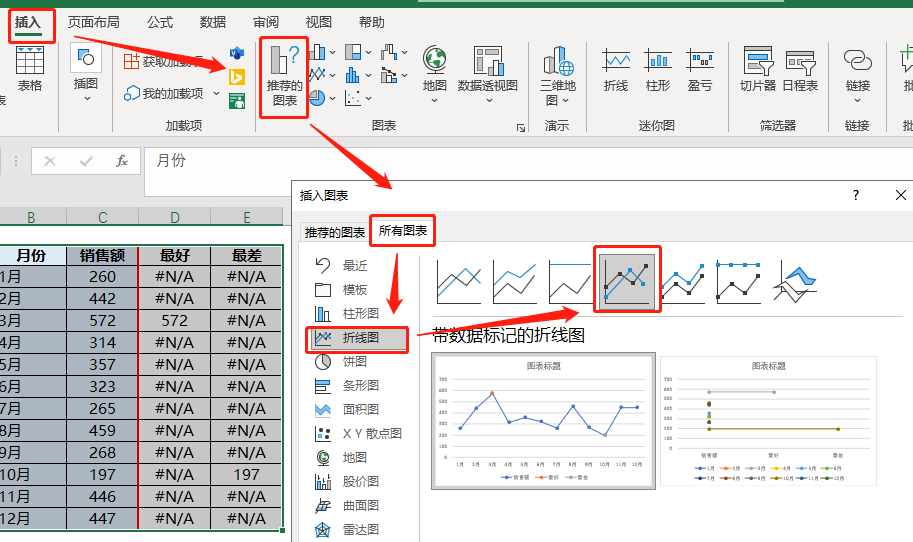Insert a 盈亏 win/loss sparkline
Image resolution: width=913 pixels, height=542 pixels.
point(700,70)
